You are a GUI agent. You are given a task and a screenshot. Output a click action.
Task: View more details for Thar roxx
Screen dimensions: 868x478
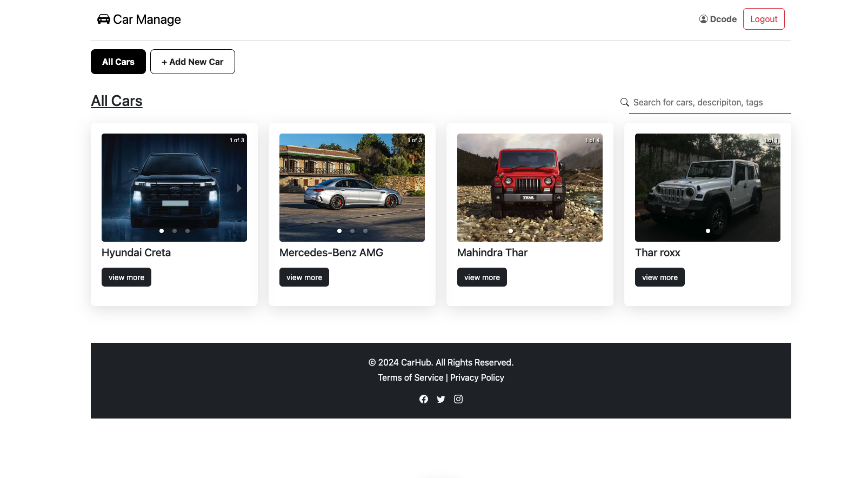pyautogui.click(x=659, y=277)
